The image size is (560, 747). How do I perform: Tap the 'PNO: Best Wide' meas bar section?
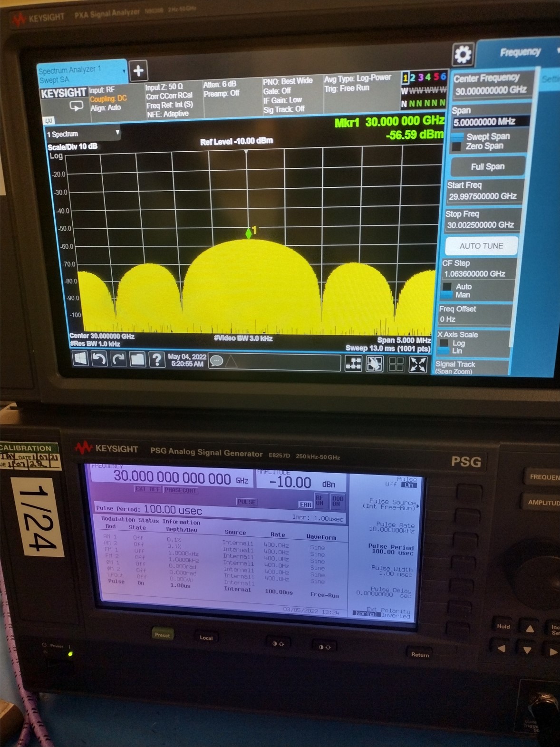pos(291,95)
